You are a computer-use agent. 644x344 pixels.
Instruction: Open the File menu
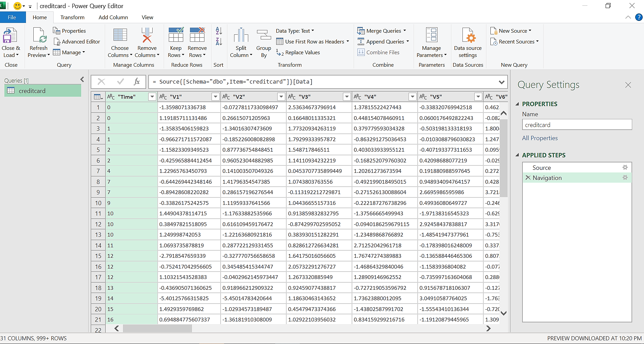(12, 17)
